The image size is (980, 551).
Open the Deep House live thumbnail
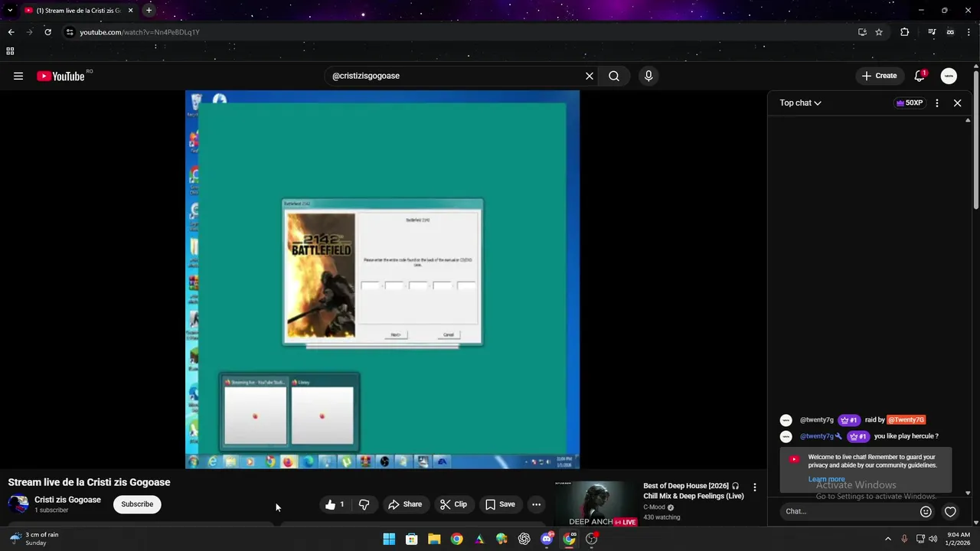596,504
